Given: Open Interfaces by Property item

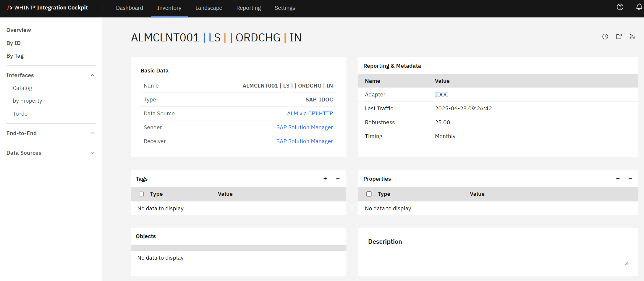Looking at the screenshot, I should coord(27,101).
